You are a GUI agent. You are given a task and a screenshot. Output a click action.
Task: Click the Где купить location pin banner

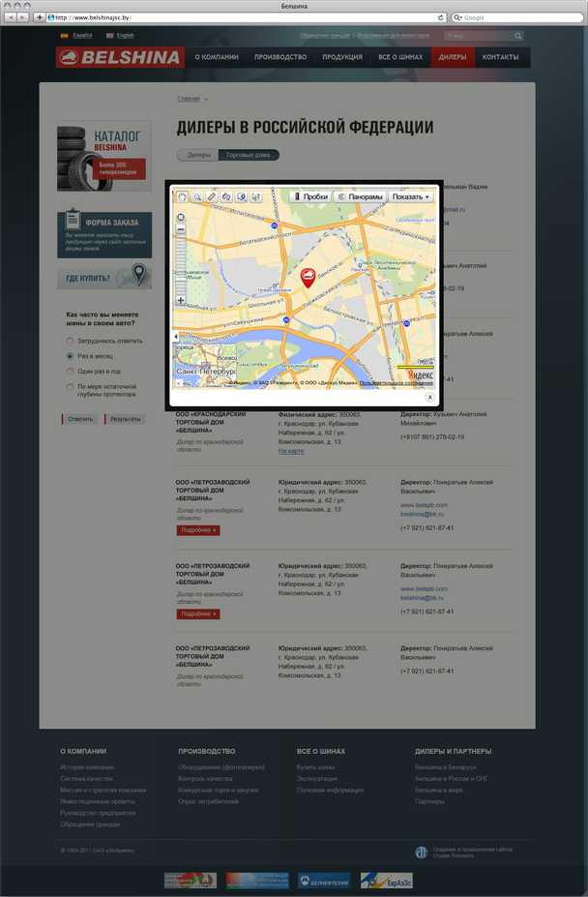104,277
